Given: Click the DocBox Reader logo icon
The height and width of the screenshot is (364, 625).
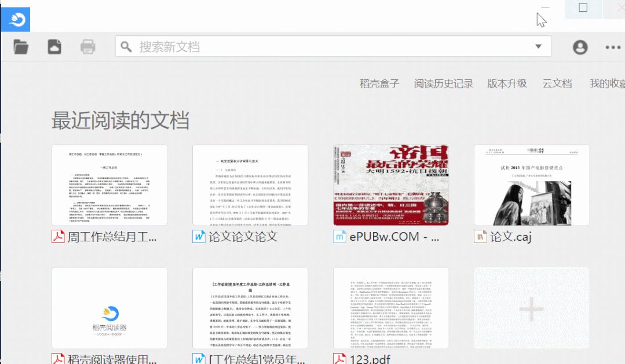Looking at the screenshot, I should click(x=16, y=19).
